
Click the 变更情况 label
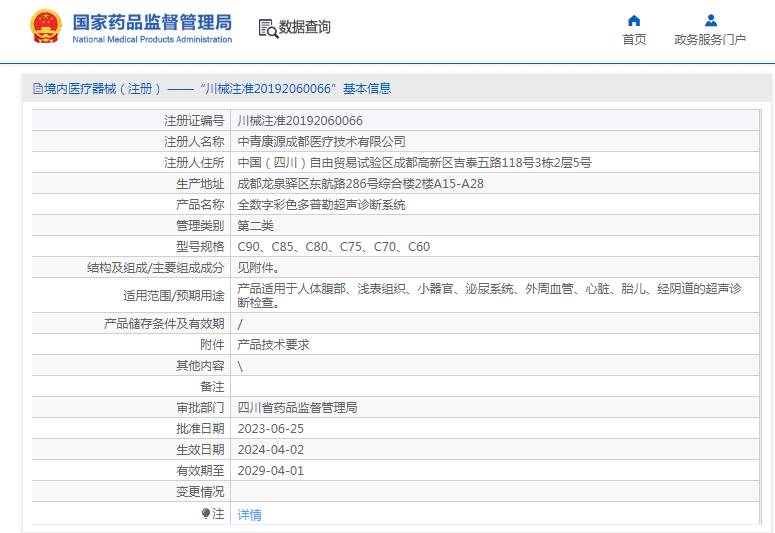[200, 492]
